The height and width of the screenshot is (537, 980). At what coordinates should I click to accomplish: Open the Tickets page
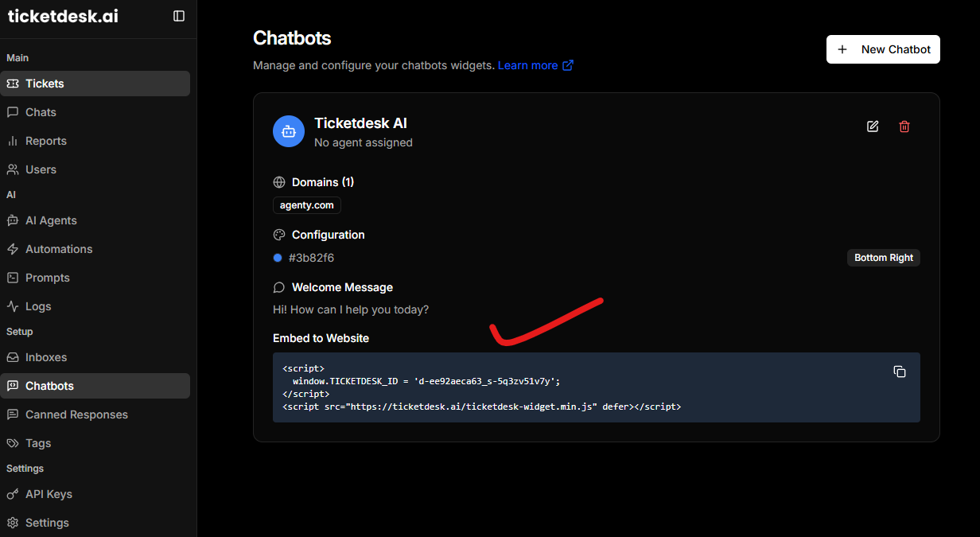click(x=45, y=84)
